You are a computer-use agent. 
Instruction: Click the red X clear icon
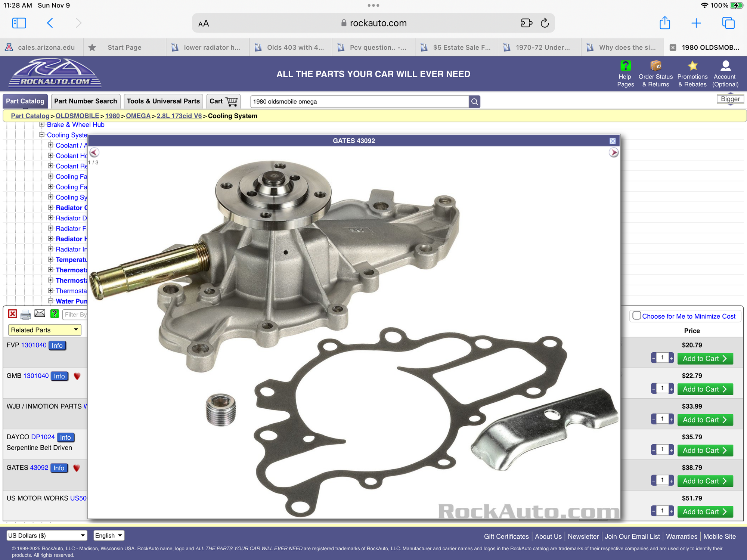point(12,314)
